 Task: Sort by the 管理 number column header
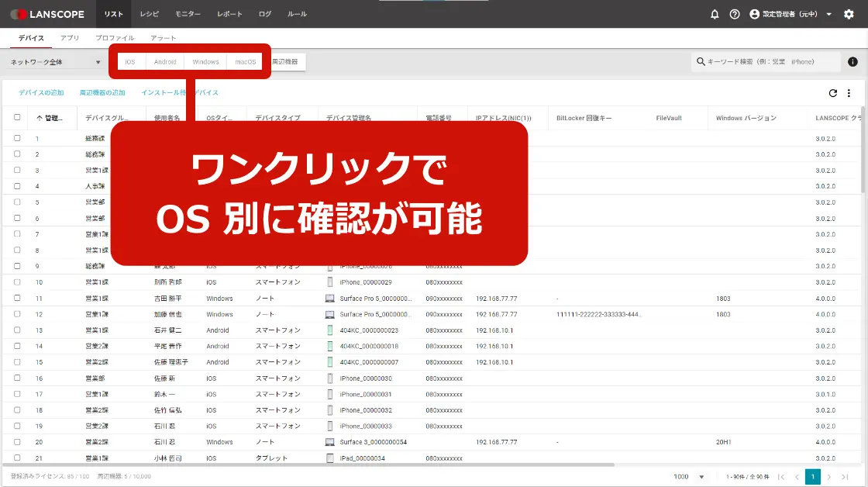50,118
